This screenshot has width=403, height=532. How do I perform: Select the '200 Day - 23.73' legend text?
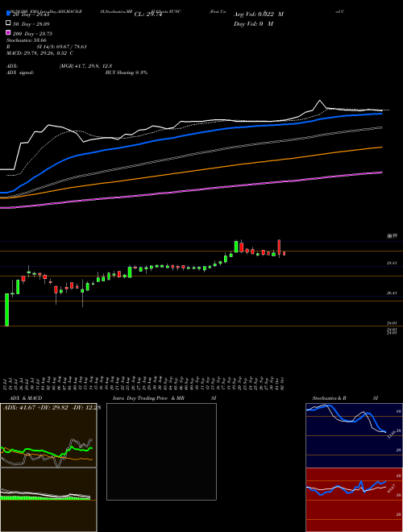[x=32, y=34]
